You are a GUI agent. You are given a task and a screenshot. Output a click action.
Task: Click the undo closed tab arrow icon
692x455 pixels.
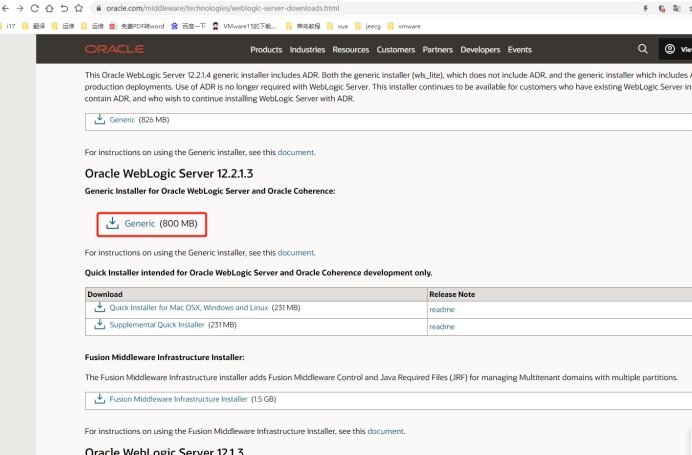(x=64, y=8)
